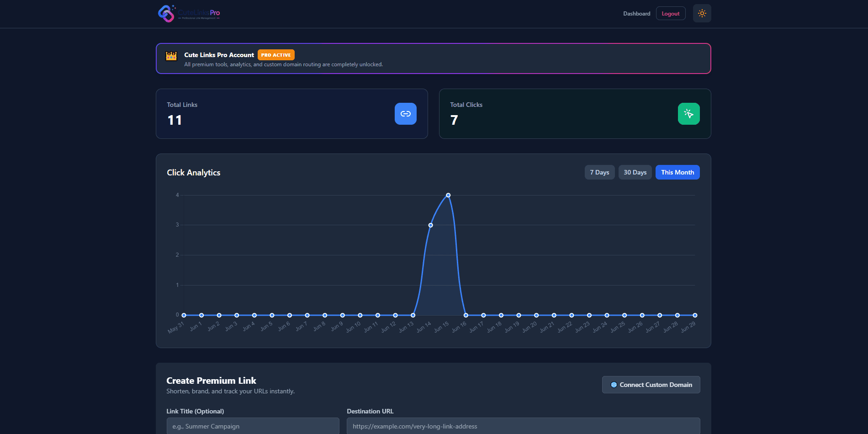Click the May 31 data point
The width and height of the screenshot is (868, 434).
click(x=184, y=315)
